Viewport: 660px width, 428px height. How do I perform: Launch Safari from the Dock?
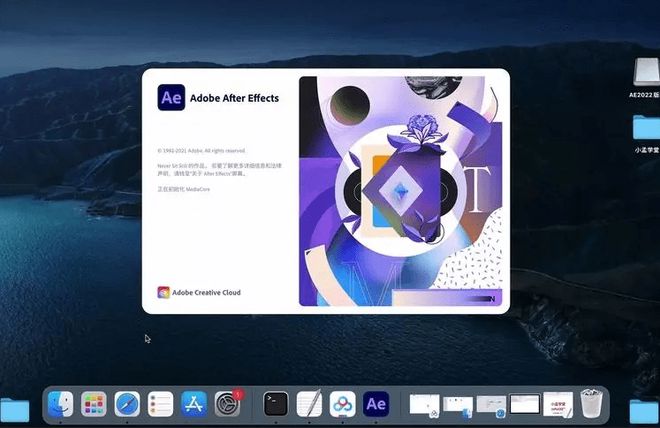click(127, 404)
